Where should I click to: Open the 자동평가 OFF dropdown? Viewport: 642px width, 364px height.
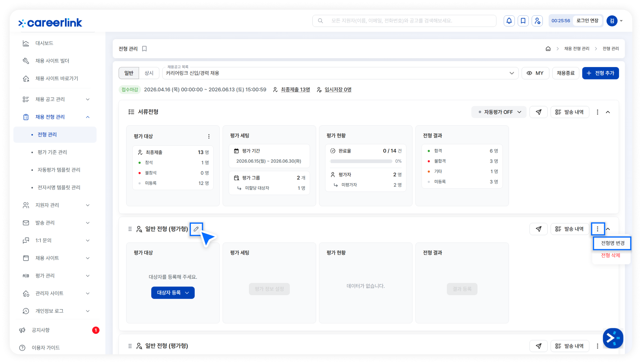coord(499,112)
